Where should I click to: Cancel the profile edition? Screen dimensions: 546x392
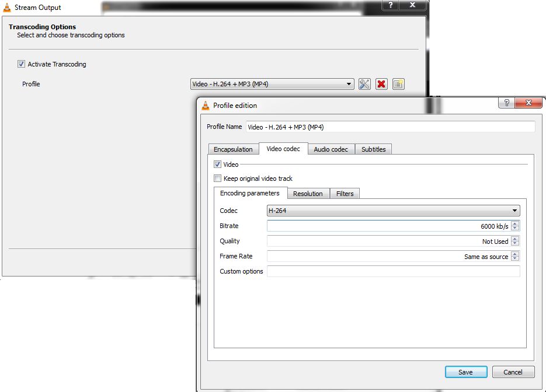coord(513,372)
